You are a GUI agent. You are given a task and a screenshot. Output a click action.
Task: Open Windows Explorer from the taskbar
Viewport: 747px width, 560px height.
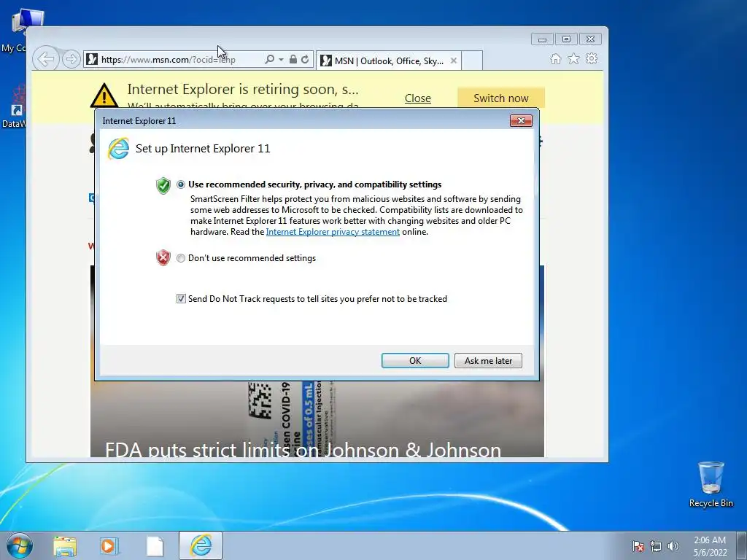click(65, 545)
